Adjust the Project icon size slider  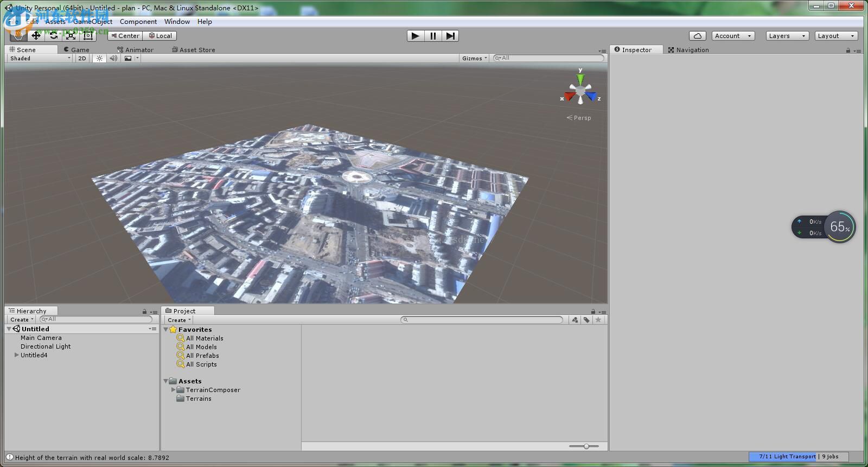(x=586, y=446)
